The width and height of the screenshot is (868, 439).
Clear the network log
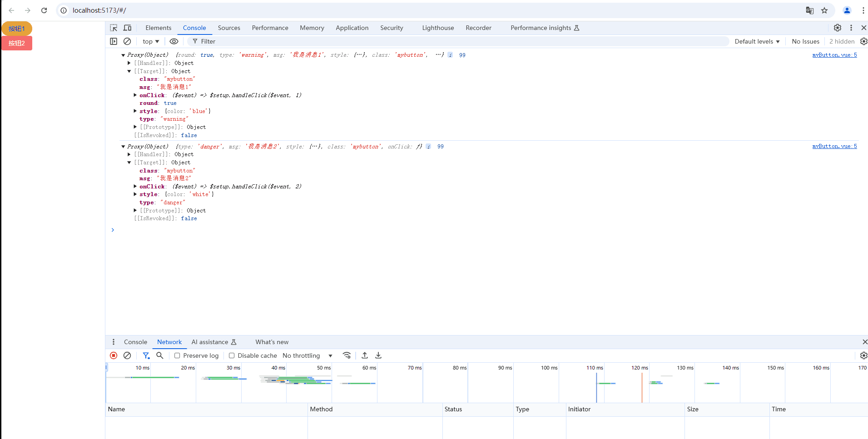click(x=127, y=355)
